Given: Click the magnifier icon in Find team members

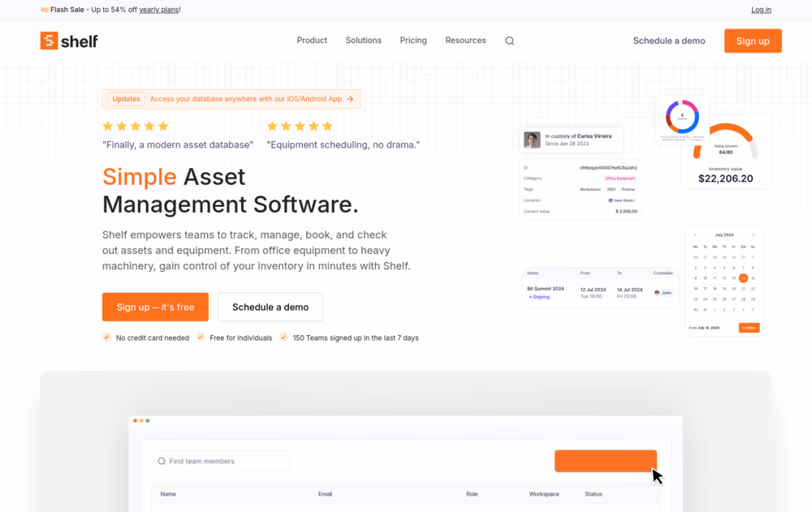Looking at the screenshot, I should click(x=162, y=461).
